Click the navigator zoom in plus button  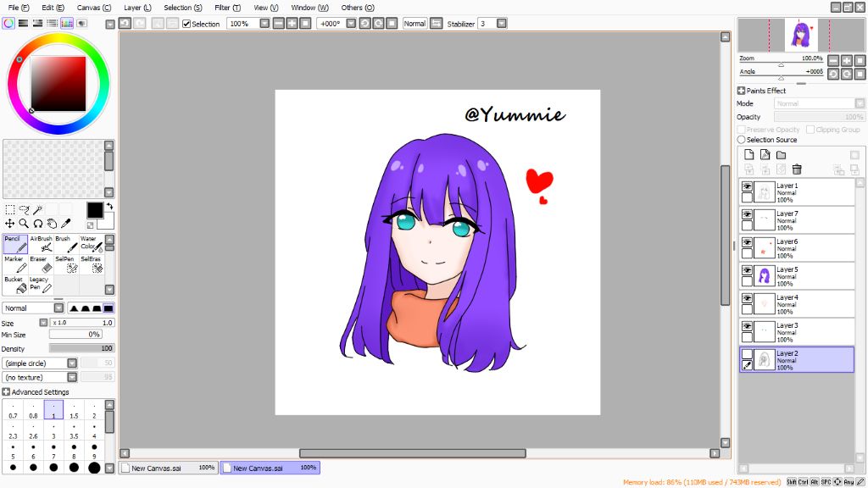click(x=847, y=61)
